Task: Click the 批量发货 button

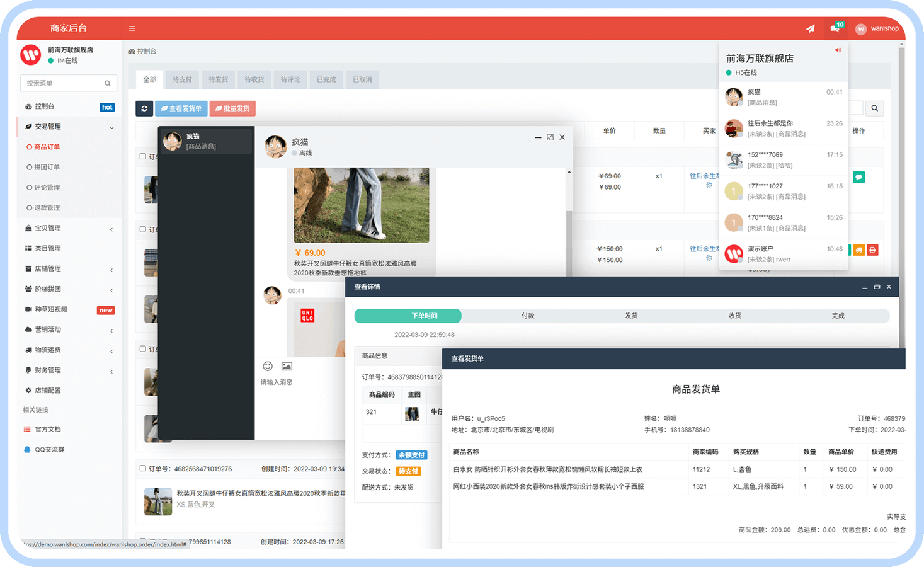Action: click(232, 108)
